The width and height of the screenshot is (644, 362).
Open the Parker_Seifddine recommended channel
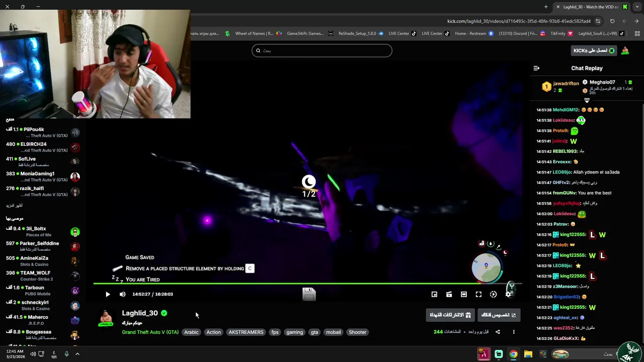tap(42, 246)
